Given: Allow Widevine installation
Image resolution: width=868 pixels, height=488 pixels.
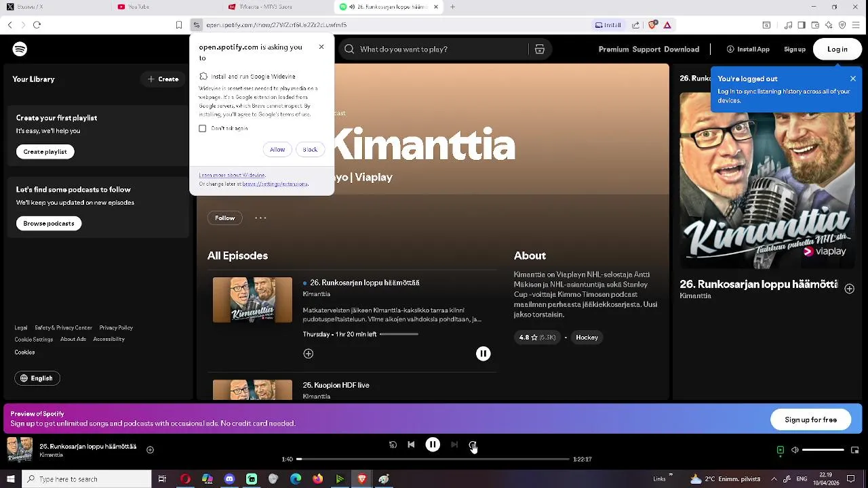Looking at the screenshot, I should pos(277,149).
